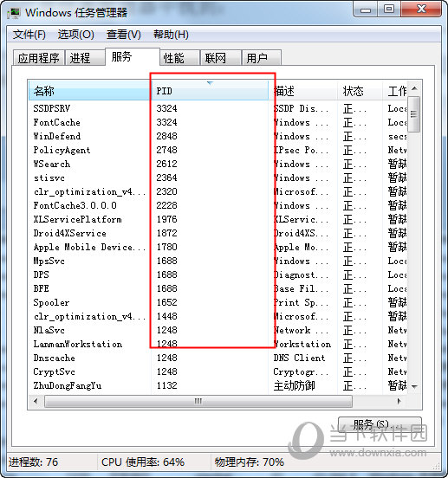Switch to the 用户 tab
The width and height of the screenshot is (448, 478).
click(262, 58)
